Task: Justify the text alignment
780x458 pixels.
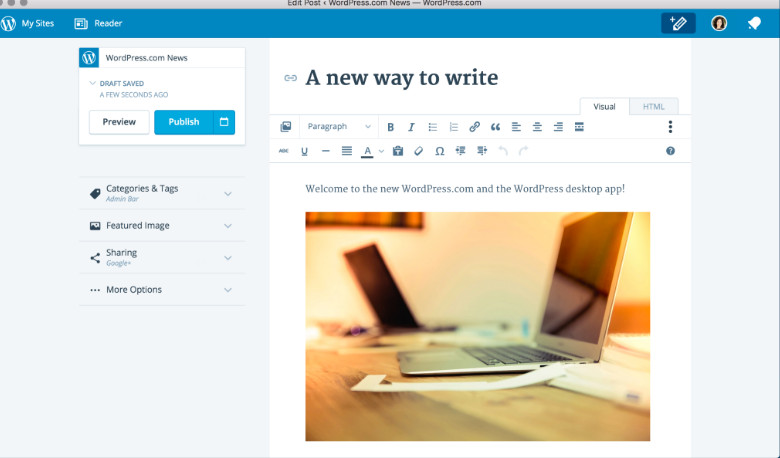Action: [347, 151]
